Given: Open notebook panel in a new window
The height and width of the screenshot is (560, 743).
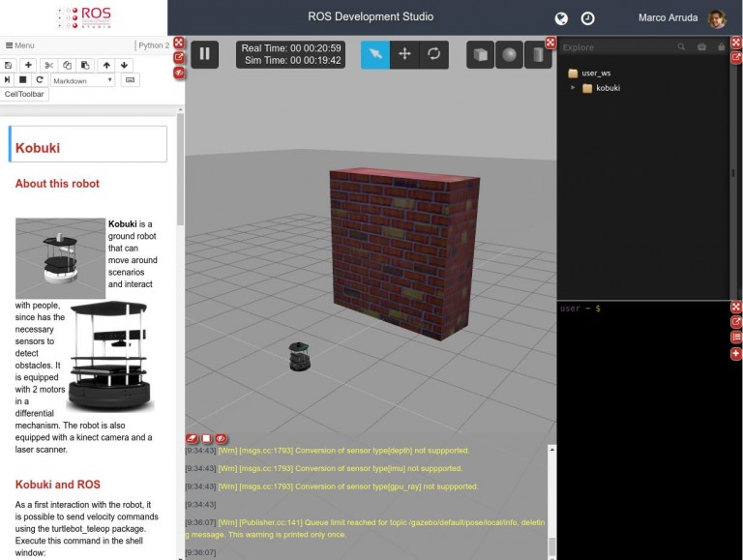Looking at the screenshot, I should click(179, 58).
